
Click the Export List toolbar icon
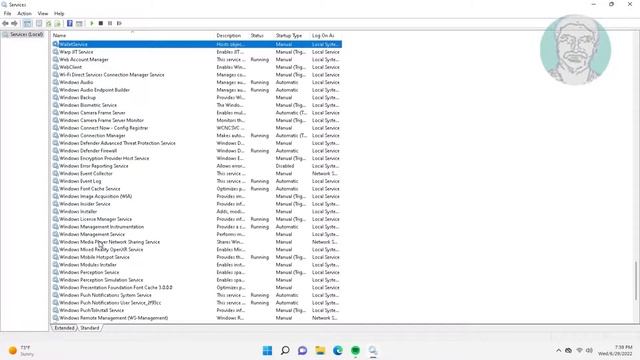58,24
